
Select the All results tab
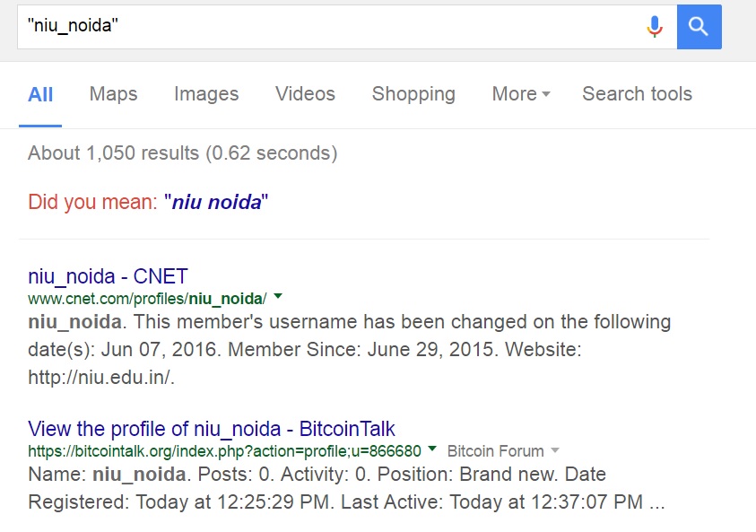coord(40,94)
